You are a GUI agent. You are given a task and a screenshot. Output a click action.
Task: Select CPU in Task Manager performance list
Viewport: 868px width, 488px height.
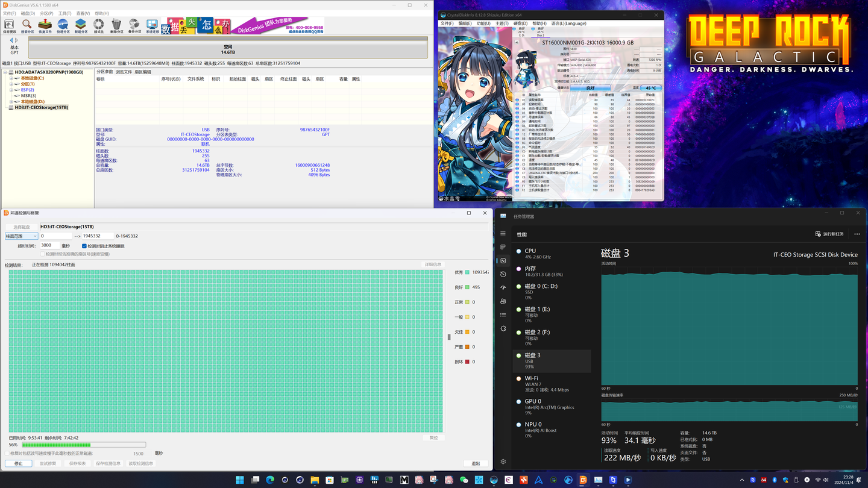click(552, 254)
